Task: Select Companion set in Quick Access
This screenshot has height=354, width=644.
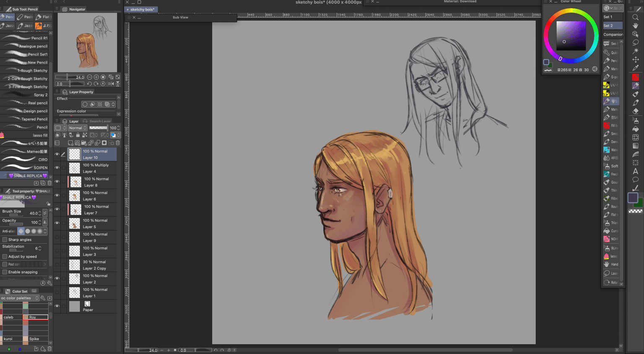Action: (613, 34)
